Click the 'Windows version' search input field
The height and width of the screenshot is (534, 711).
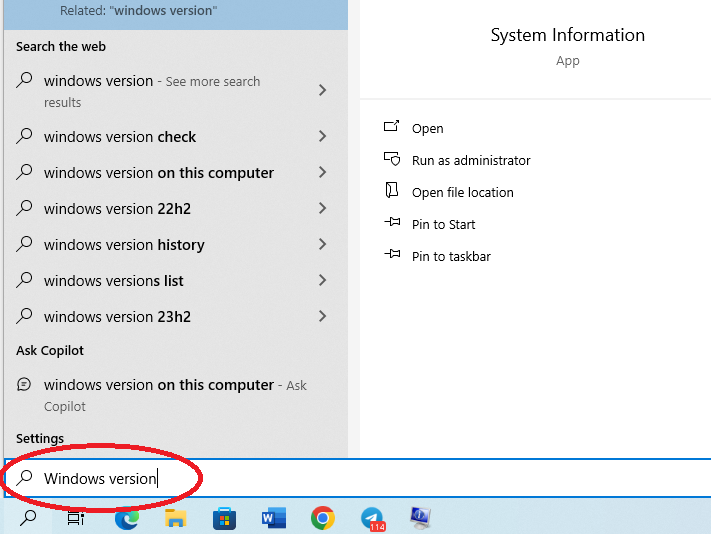click(x=357, y=478)
